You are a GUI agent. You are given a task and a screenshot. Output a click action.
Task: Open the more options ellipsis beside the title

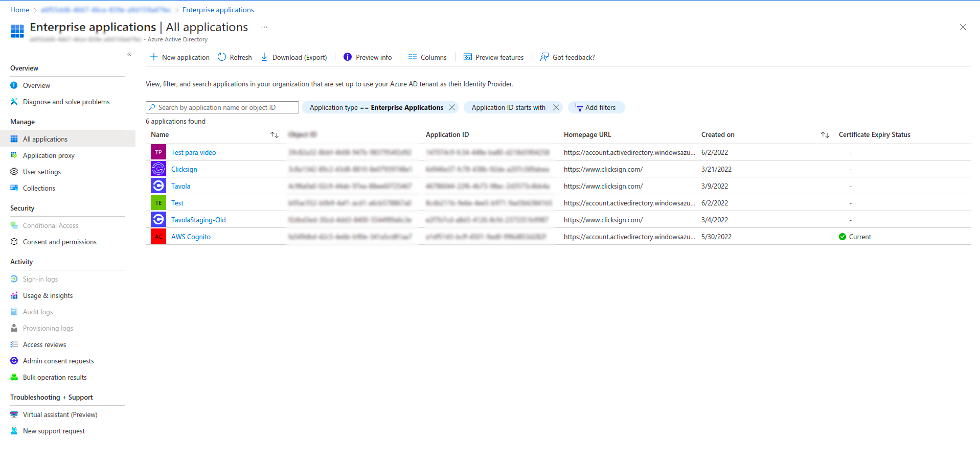[264, 27]
